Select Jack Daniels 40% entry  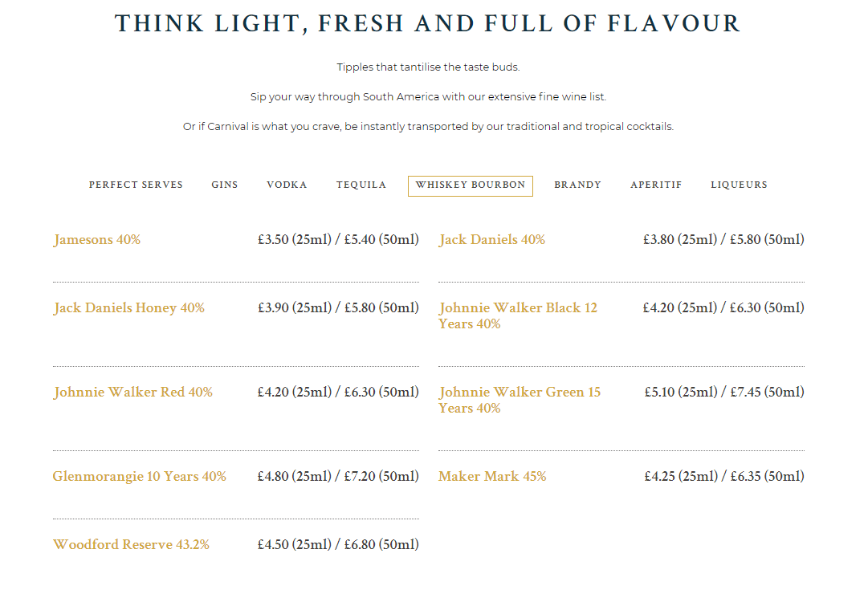click(491, 240)
